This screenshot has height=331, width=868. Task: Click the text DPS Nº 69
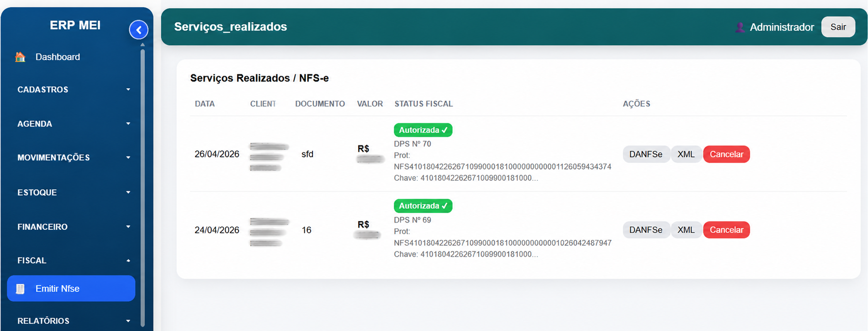point(413,220)
